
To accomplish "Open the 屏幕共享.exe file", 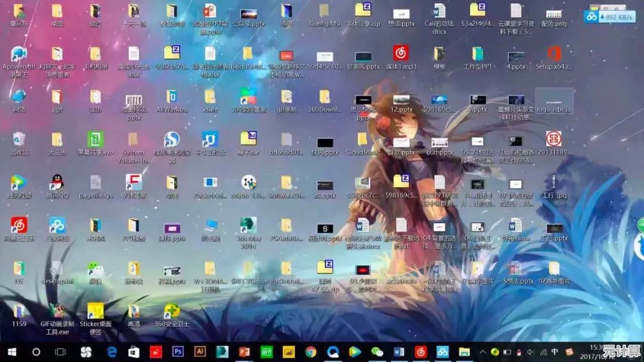I will coord(95,140).
